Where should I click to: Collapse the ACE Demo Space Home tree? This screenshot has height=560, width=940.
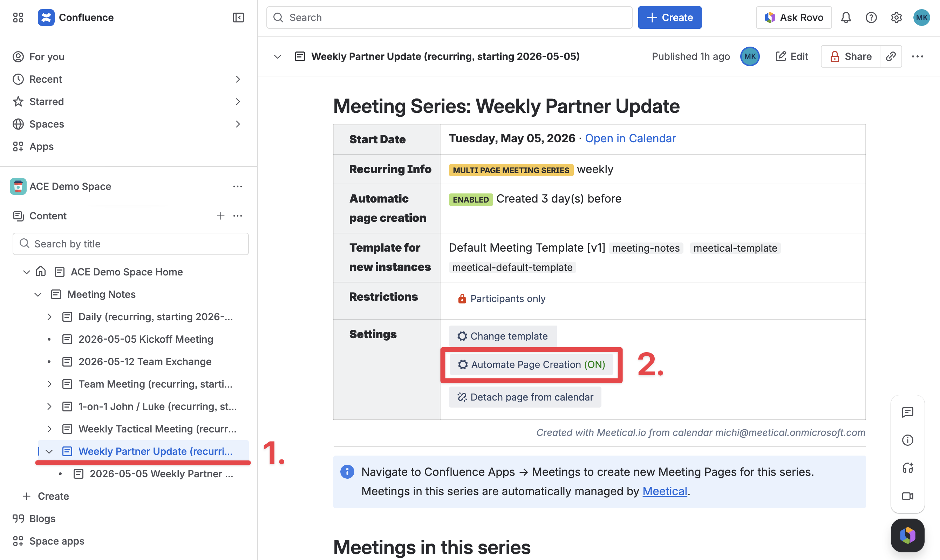coord(26,272)
